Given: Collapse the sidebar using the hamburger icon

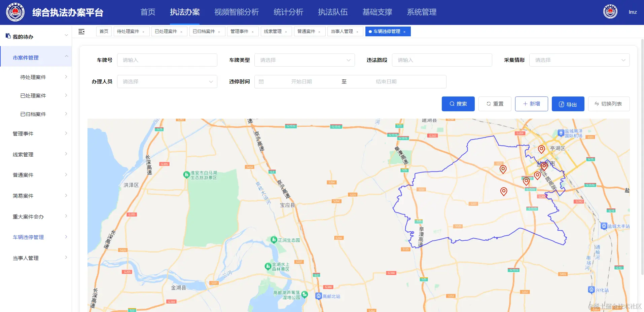Looking at the screenshot, I should click(81, 31).
